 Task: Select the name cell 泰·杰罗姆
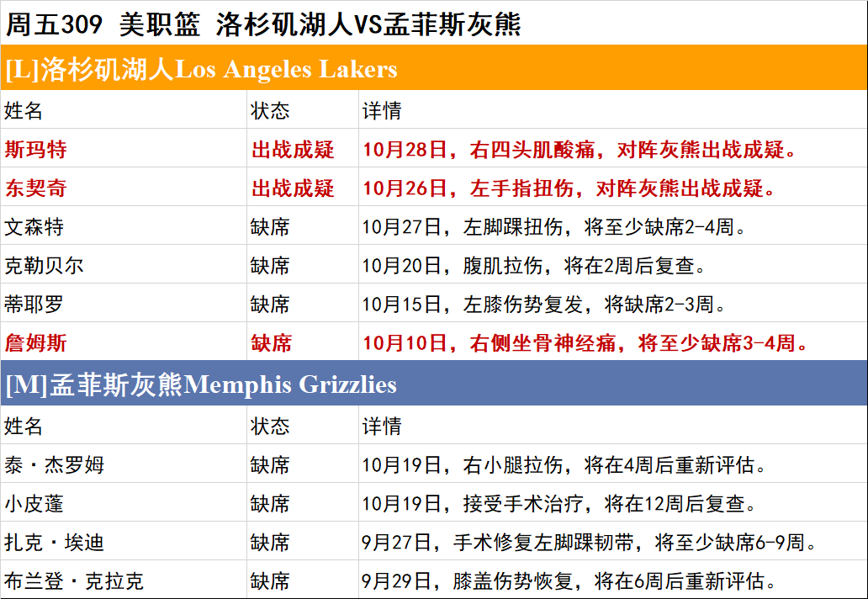[55, 465]
